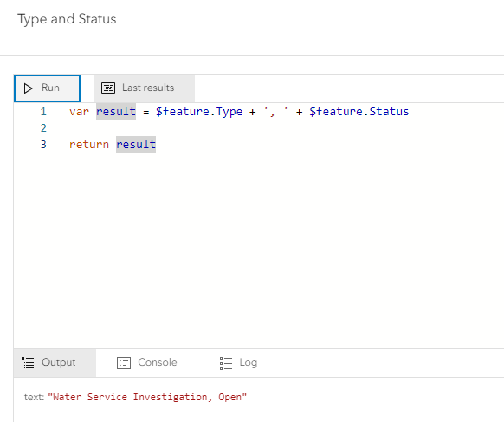Click the Log list icon

[226, 363]
